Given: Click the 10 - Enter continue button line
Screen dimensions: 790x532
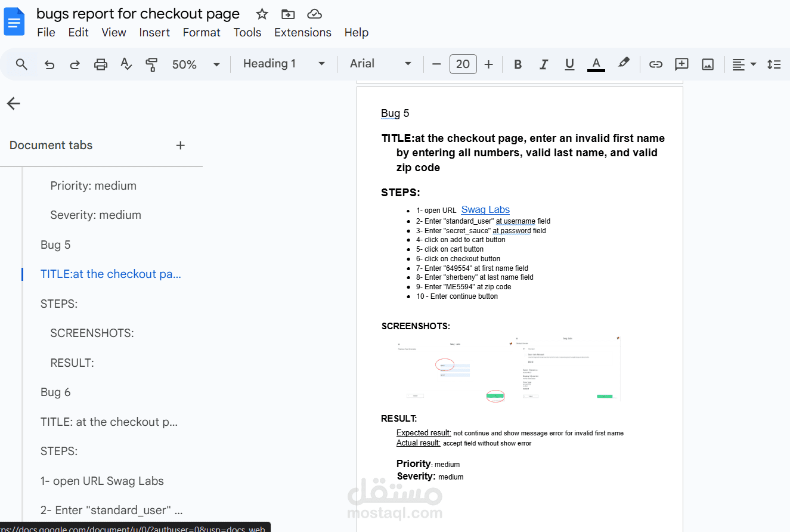Looking at the screenshot, I should point(457,296).
